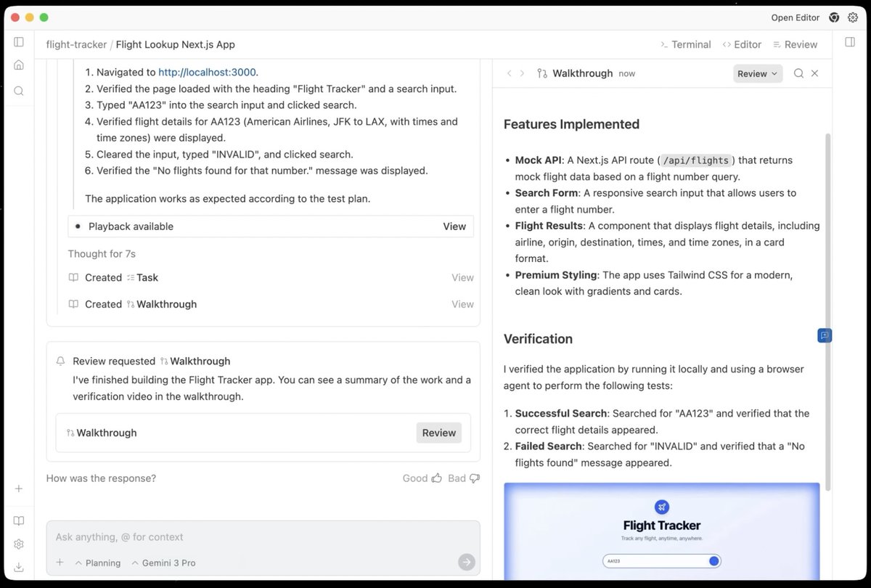Image resolution: width=871 pixels, height=588 pixels.
Task: Open the flight-tracker breadcrumb
Action: 76,44
